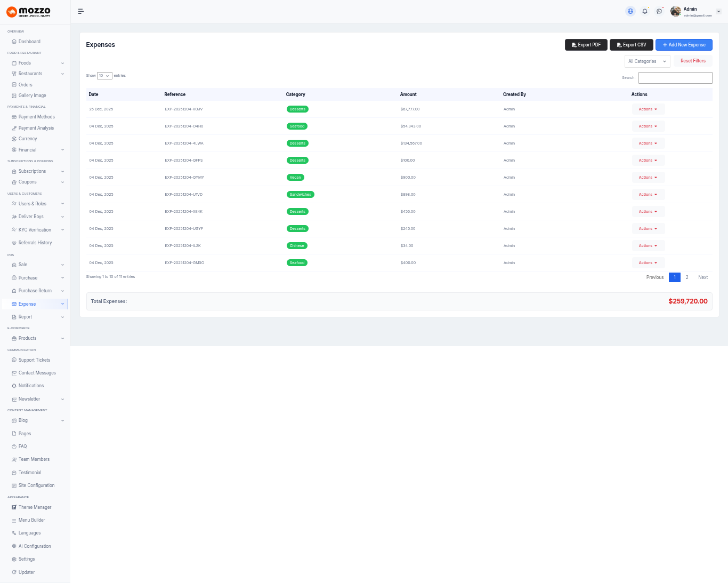This screenshot has height=583, width=728.
Task: Click the Mozzo logo
Action: (29, 12)
